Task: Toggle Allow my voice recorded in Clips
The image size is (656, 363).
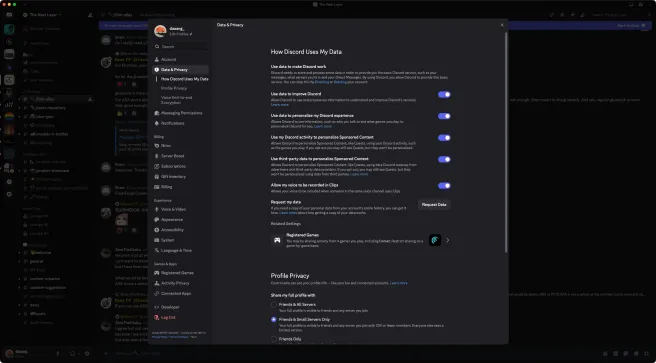Action: point(444,186)
